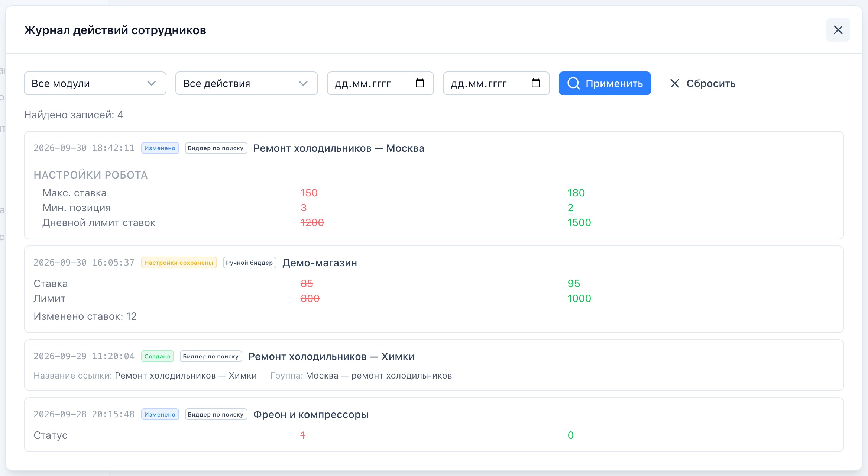Open calendar picker in first date field
Image resolution: width=868 pixels, height=476 pixels.
[x=420, y=83]
